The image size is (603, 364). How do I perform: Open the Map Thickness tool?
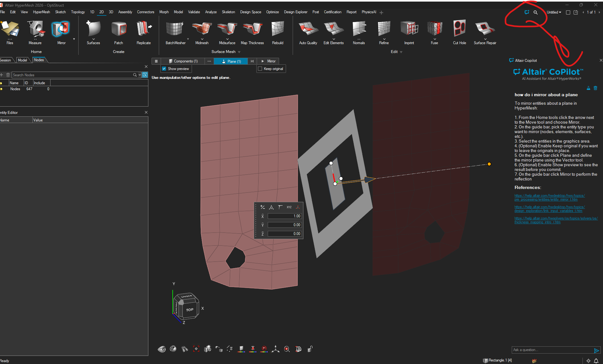point(252,33)
